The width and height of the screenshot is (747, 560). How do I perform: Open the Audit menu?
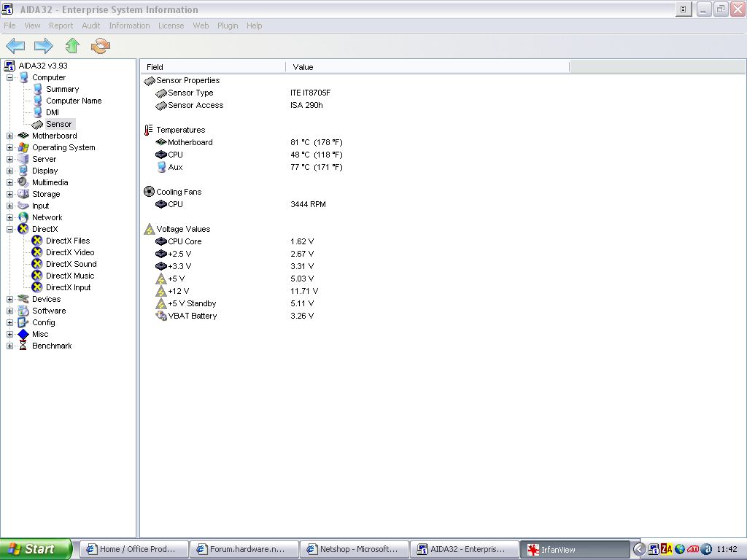[x=91, y=26]
